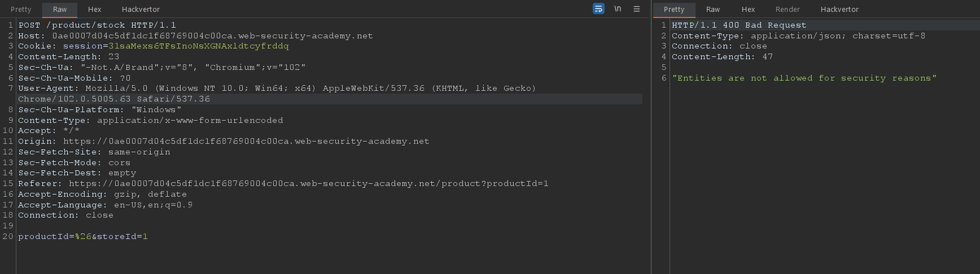Toggle the \n non-printable characters button
The height and width of the screenshot is (274, 980).
(x=618, y=9)
